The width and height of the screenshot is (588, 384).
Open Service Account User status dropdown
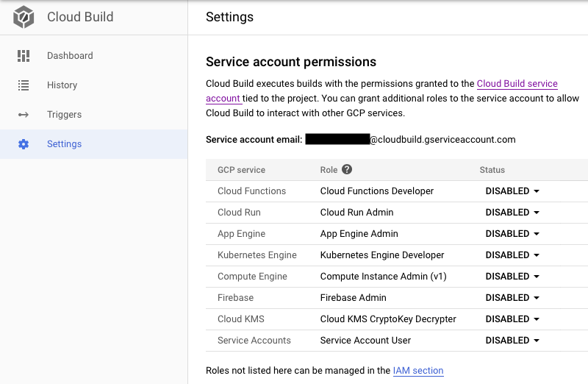click(x=512, y=341)
